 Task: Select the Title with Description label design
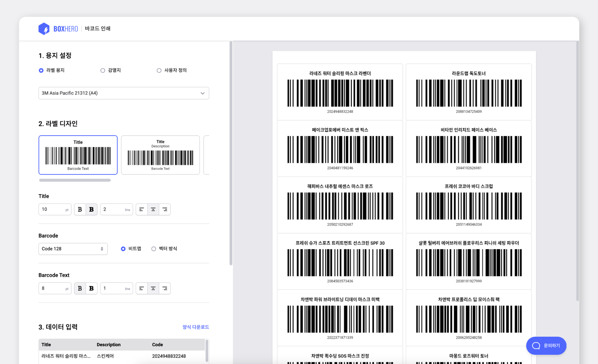tap(160, 155)
